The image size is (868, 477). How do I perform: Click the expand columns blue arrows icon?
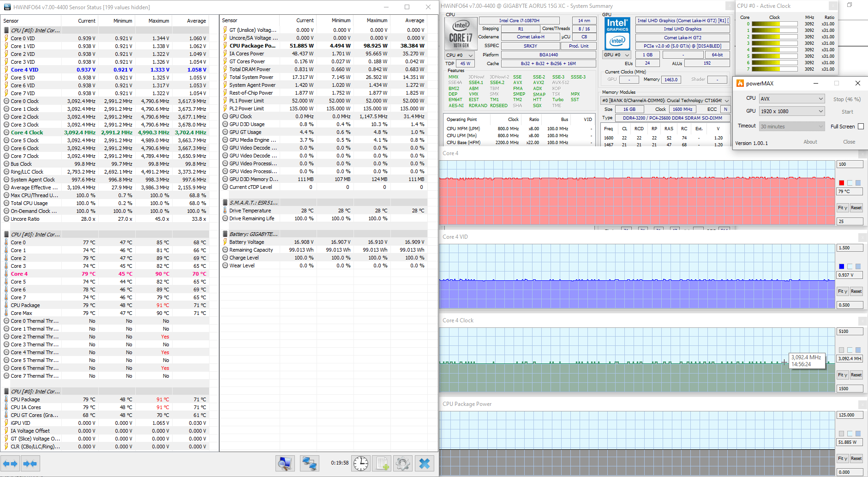click(x=10, y=464)
